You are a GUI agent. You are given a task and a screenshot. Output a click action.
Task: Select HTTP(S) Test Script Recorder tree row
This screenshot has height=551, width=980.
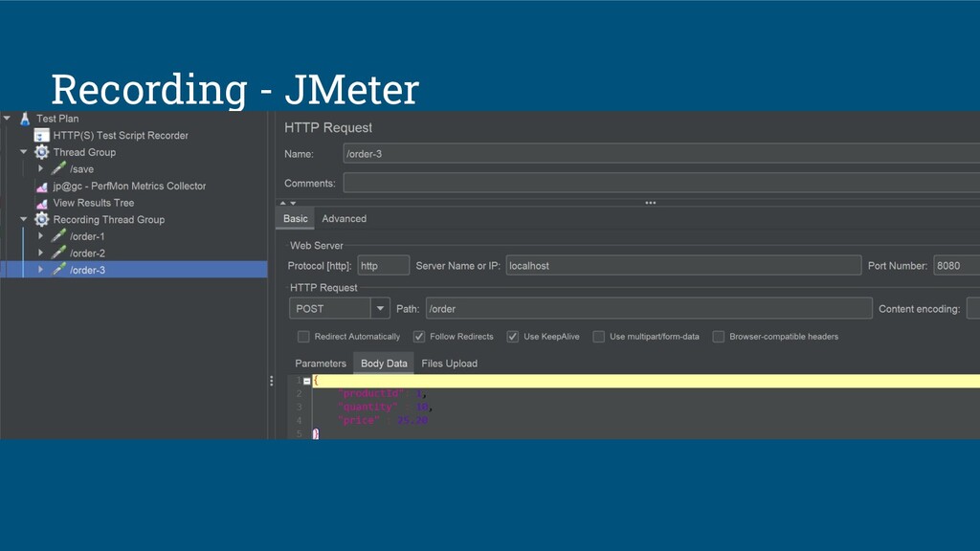(x=120, y=135)
